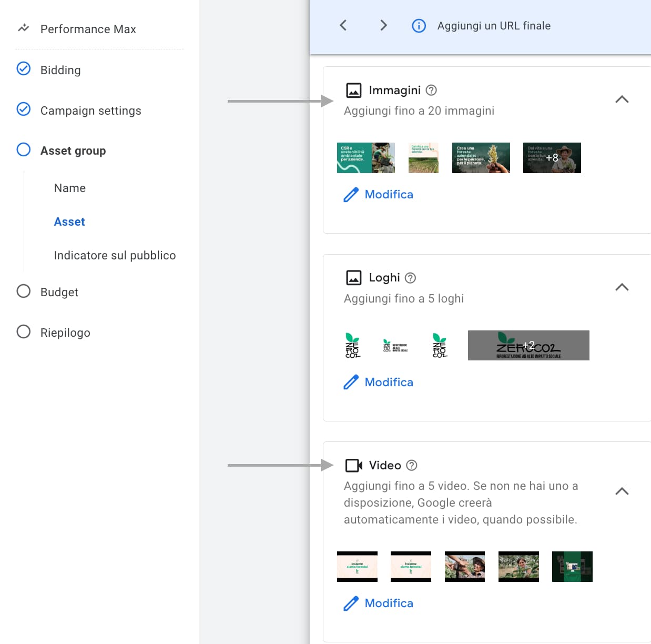Viewport: 651px width, 644px height.
Task: Select the Bidding completed step checkmark
Action: 24,69
